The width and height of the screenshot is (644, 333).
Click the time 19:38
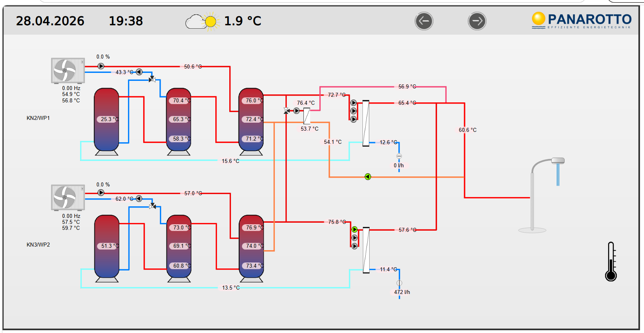(126, 21)
